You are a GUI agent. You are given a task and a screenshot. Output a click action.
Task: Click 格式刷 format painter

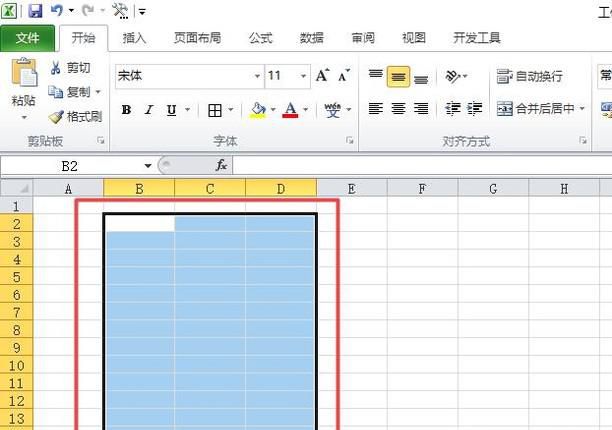coord(75,116)
